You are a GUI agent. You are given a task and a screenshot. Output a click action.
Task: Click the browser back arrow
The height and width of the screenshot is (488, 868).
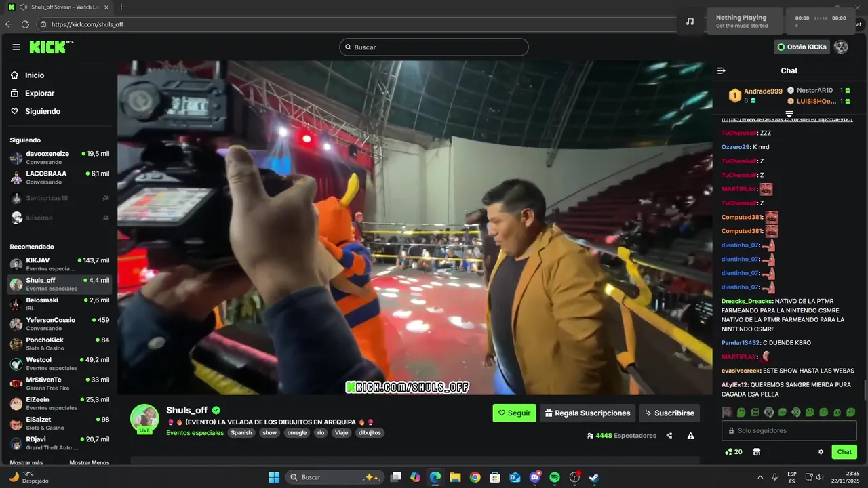click(x=9, y=24)
